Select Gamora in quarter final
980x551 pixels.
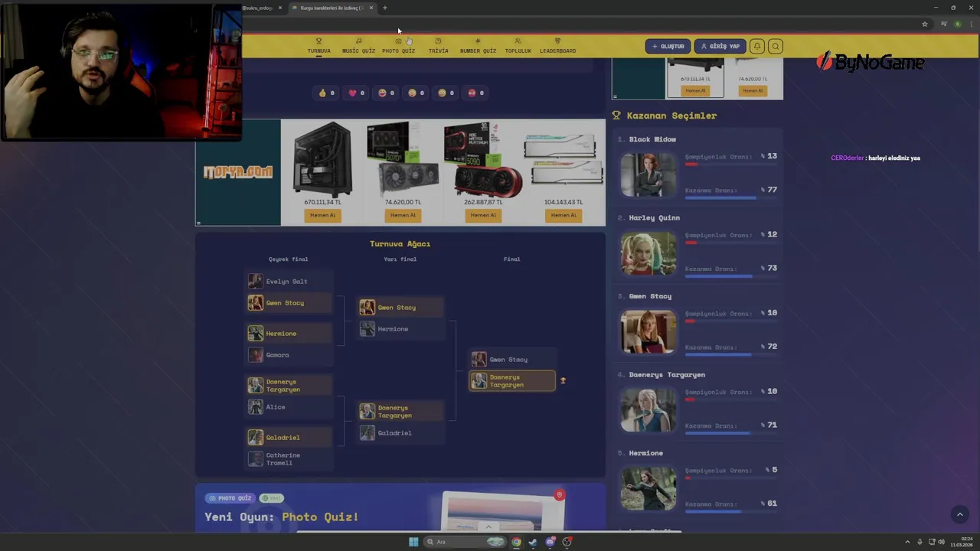289,355
